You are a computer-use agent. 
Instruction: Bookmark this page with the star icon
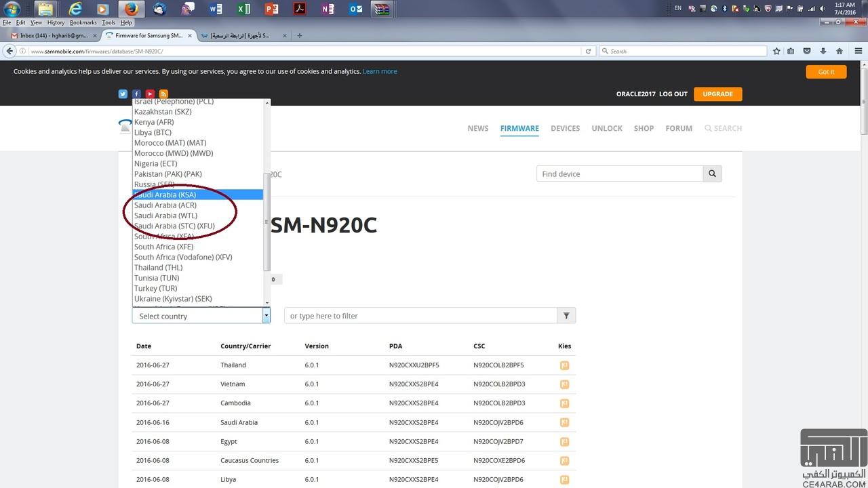tap(777, 51)
